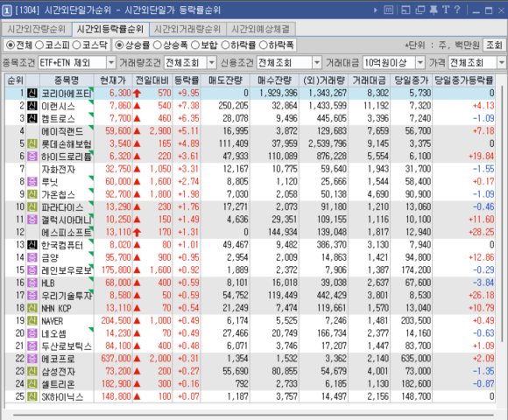Click the vertical scrollbar of the ranking table
508x420 pixels.
click(502, 213)
